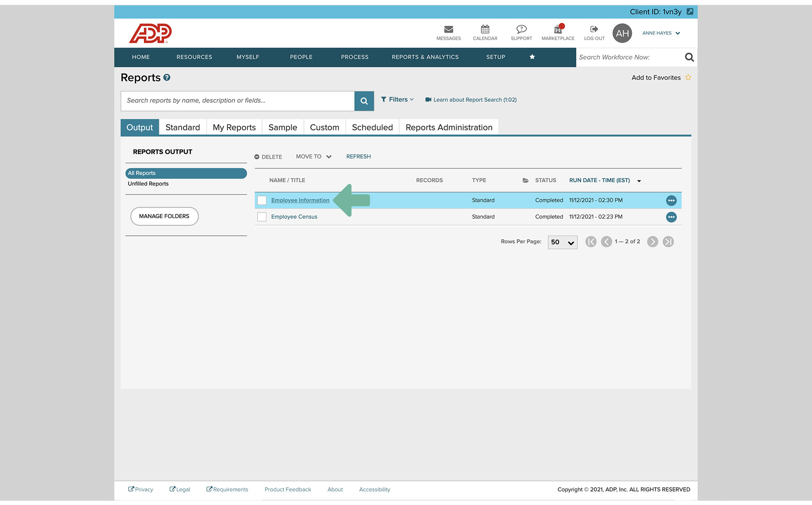Go to the last page of results
This screenshot has height=505, width=812.
pyautogui.click(x=668, y=242)
